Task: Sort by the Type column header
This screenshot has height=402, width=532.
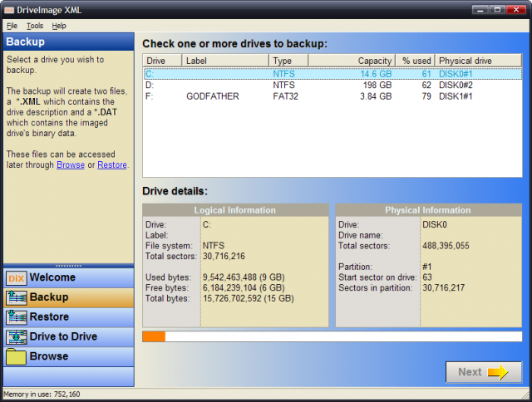Action: click(288, 61)
